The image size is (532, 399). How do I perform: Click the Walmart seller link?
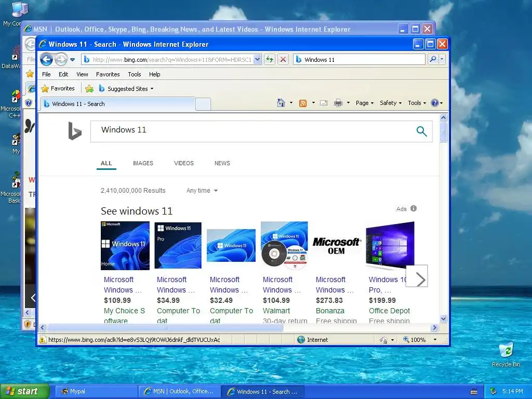click(x=276, y=311)
